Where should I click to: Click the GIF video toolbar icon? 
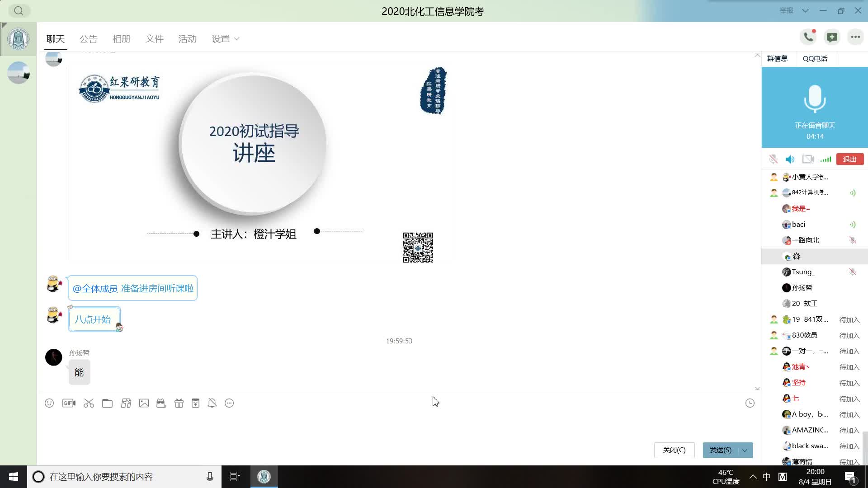pyautogui.click(x=69, y=403)
